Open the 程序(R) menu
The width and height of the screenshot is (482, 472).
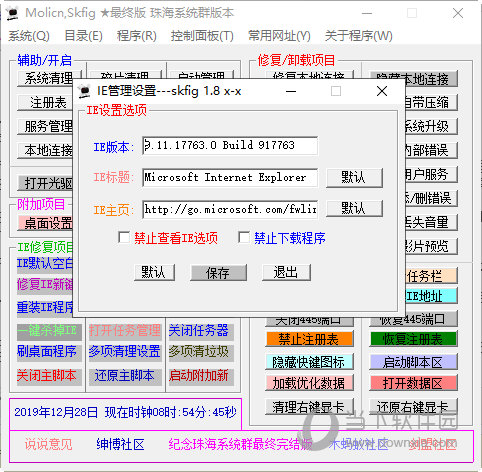(x=137, y=36)
